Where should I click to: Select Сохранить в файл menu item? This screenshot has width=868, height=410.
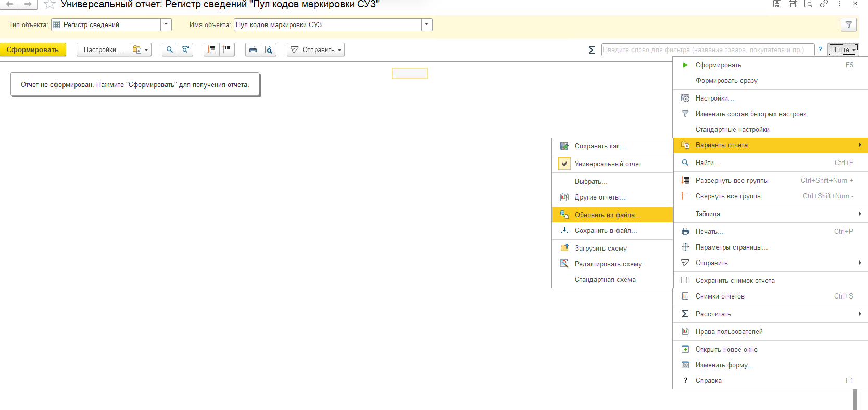tap(612, 230)
